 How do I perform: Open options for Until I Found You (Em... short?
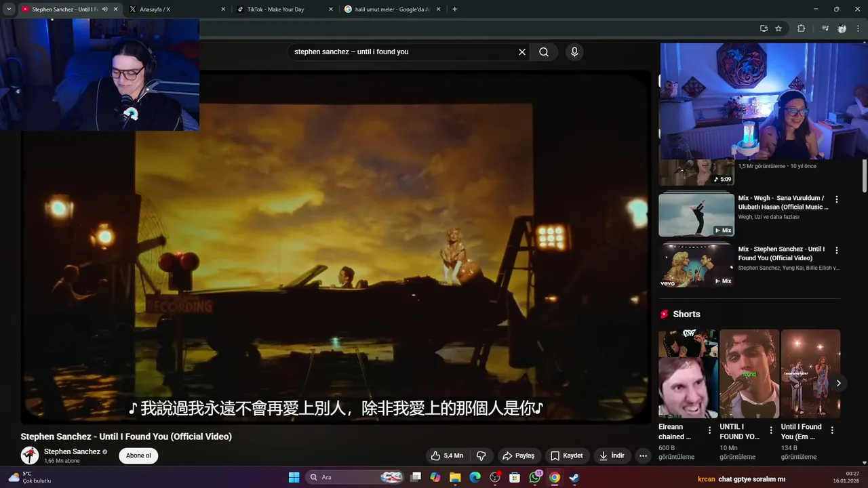832,430
